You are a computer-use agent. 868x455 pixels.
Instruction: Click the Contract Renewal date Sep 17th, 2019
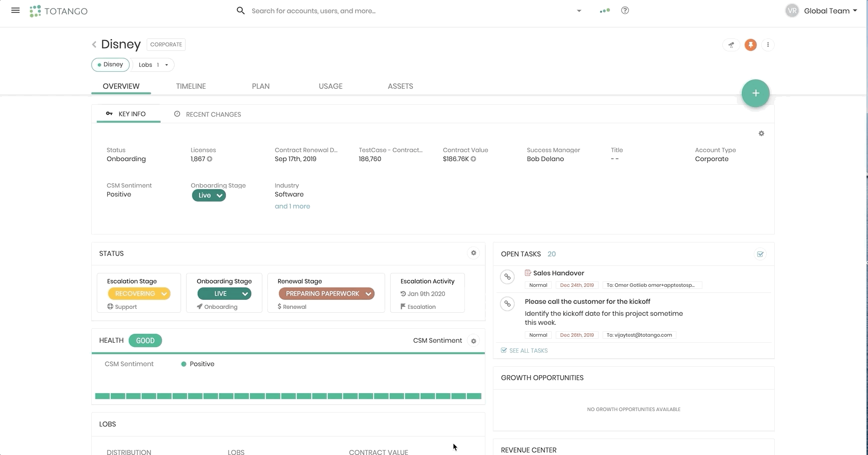click(x=295, y=159)
